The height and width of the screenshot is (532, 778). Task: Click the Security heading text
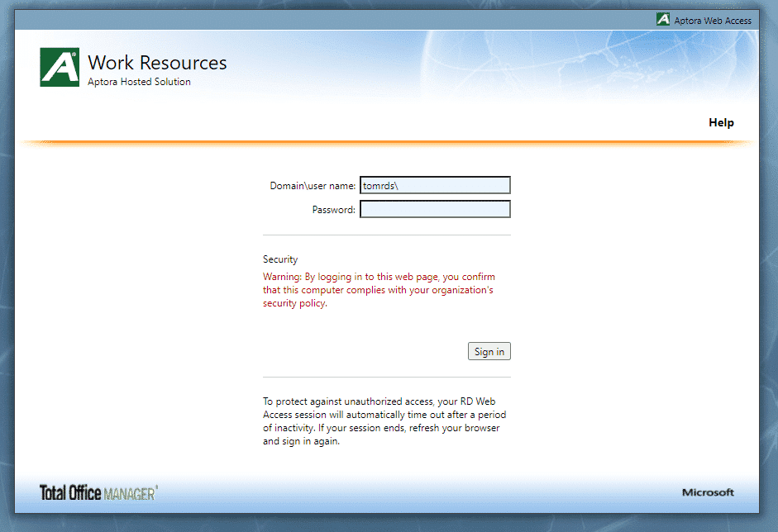pyautogui.click(x=280, y=259)
